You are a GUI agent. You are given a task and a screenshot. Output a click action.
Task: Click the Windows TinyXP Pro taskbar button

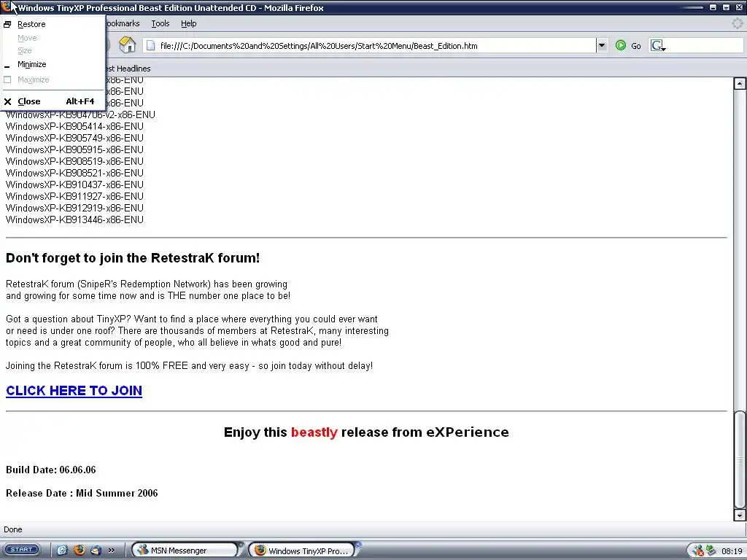[x=302, y=550]
